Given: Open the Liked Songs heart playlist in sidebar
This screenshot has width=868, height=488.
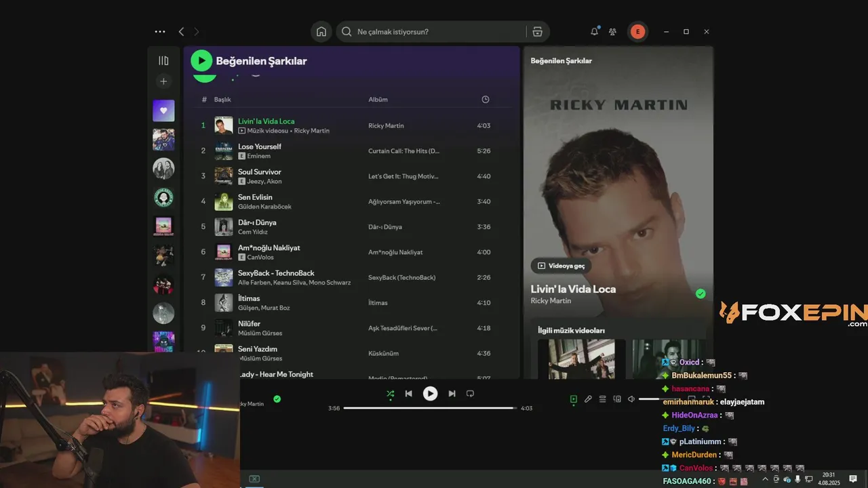Looking at the screenshot, I should pyautogui.click(x=163, y=110).
